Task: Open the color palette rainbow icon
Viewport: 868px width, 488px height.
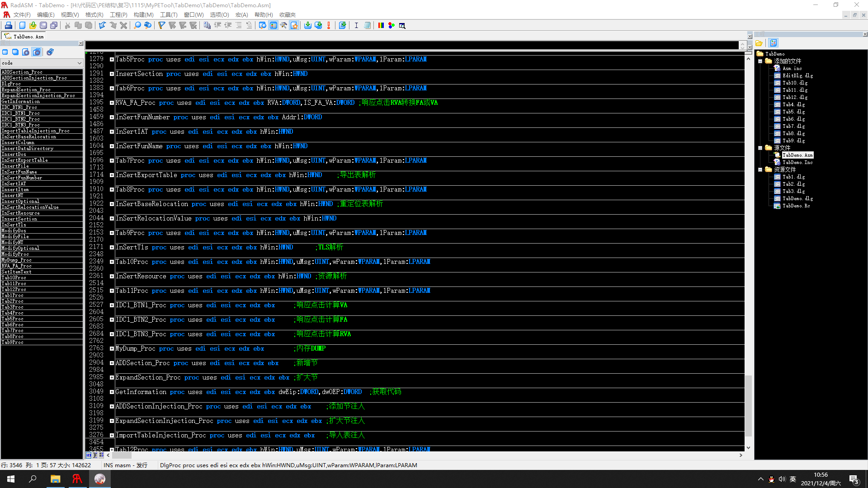Action: click(x=381, y=25)
